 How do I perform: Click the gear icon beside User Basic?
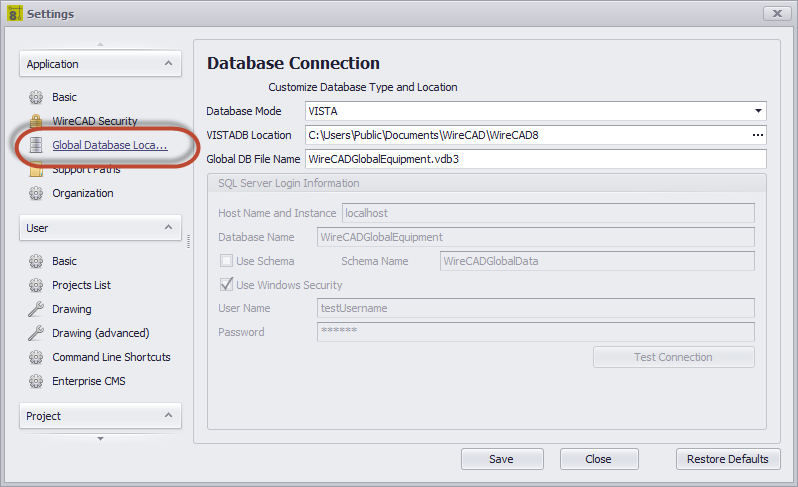point(36,261)
